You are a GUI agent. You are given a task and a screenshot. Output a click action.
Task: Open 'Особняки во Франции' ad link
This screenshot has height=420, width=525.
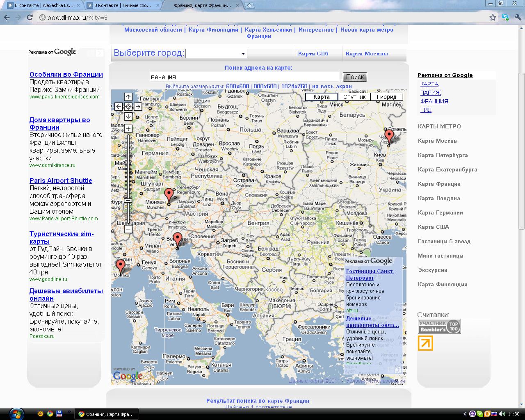pos(66,74)
